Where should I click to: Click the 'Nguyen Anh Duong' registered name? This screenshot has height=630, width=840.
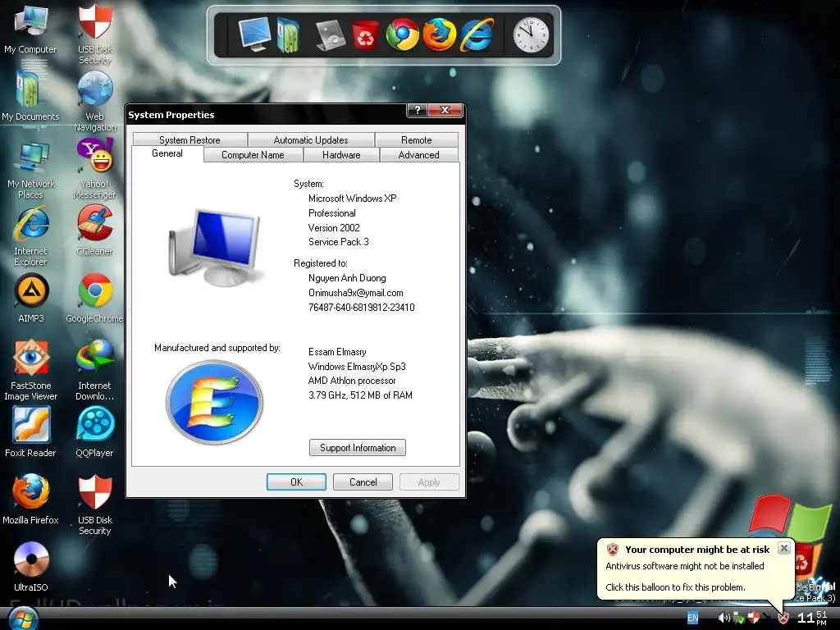[347, 278]
